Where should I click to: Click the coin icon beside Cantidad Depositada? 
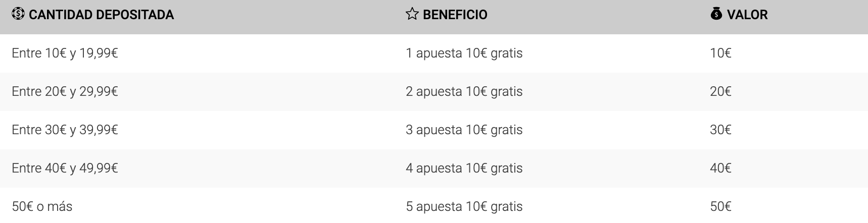click(18, 14)
